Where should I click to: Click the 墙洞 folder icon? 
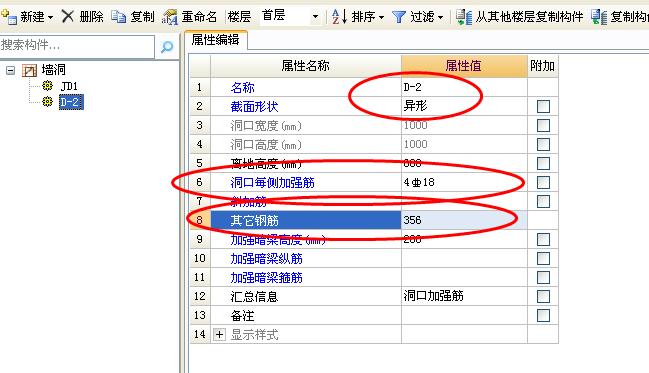coord(29,70)
